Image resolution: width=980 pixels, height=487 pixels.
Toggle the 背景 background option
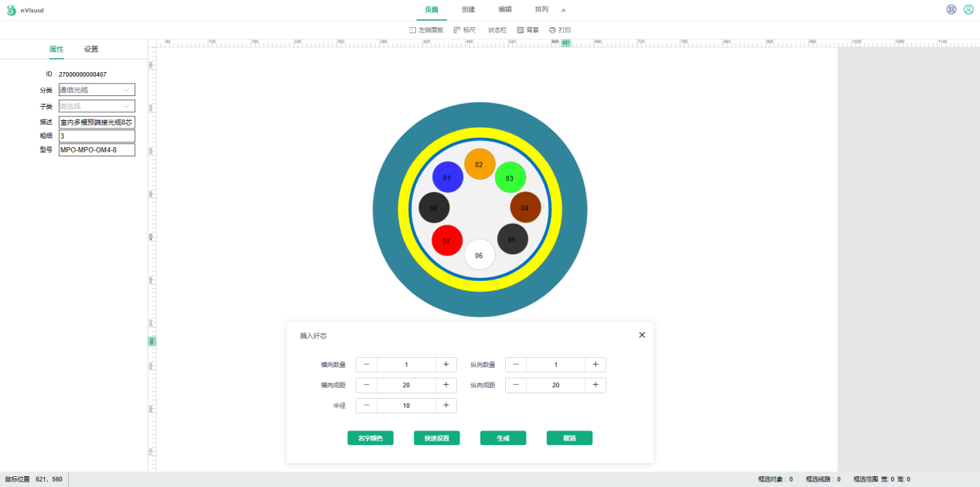528,30
